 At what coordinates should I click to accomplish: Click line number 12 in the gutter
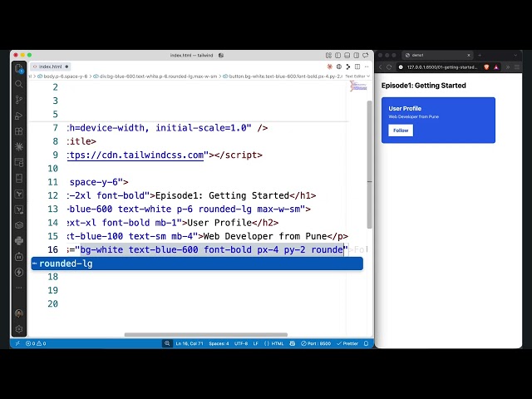[53, 196]
